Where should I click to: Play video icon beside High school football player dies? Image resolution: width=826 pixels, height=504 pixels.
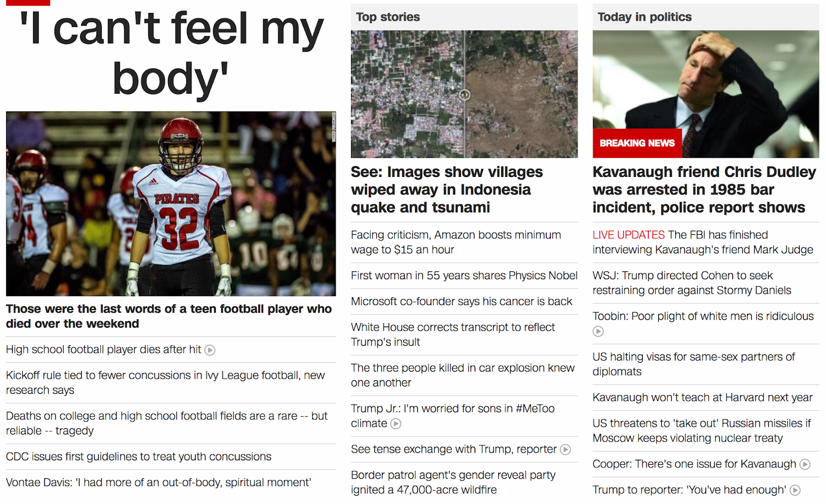click(x=210, y=350)
